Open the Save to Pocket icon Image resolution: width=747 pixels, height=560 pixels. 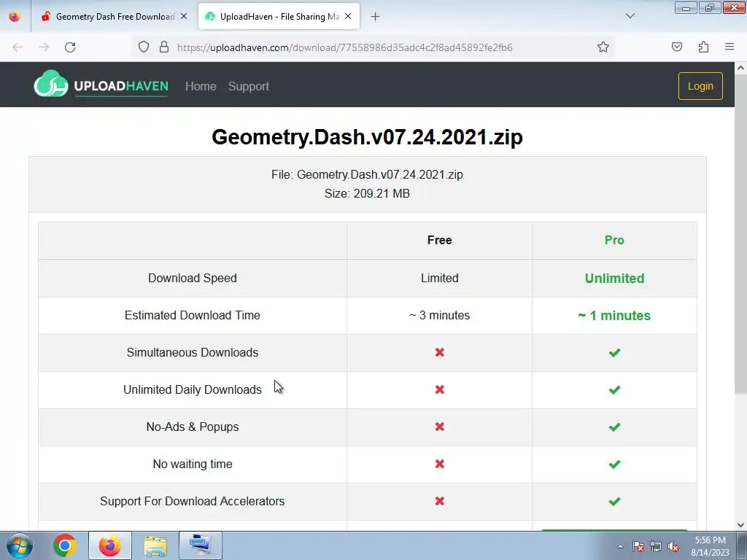(x=677, y=47)
